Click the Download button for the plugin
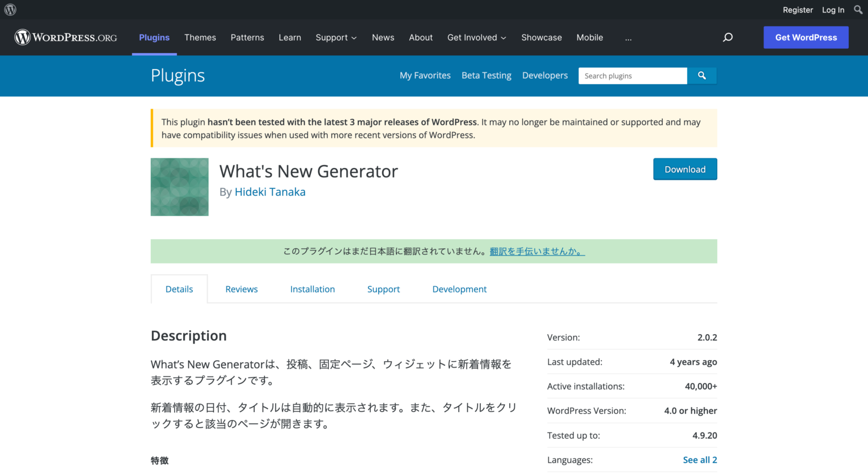Screen dimensions: 868x476 point(685,169)
